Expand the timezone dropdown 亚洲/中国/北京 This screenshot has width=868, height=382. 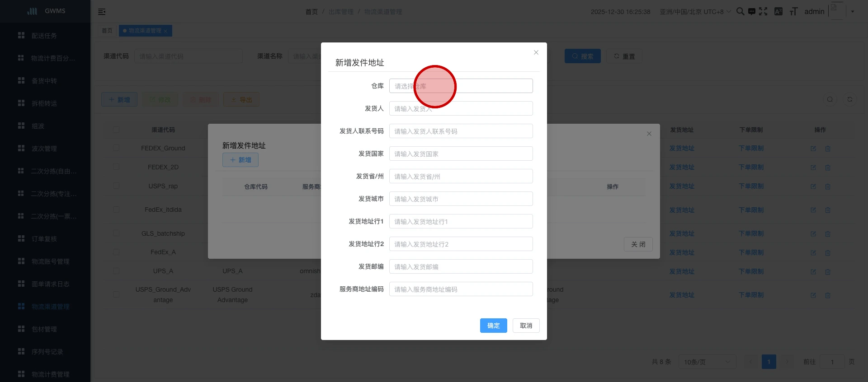point(695,12)
